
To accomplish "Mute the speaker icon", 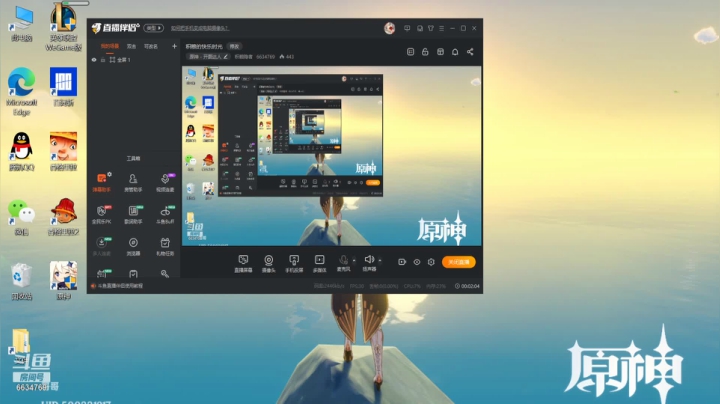I will pos(369,260).
